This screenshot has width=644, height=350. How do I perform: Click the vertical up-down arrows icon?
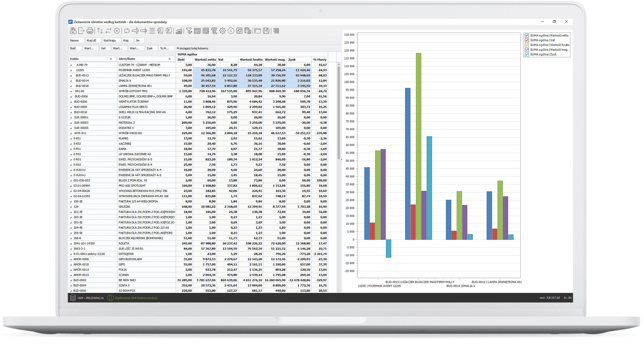[x=100, y=31]
